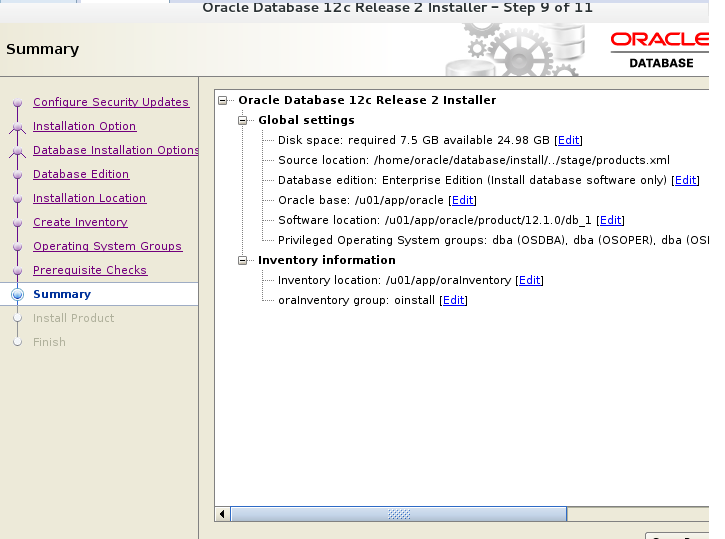This screenshot has height=539, width=725.
Task: Edit the Software location path
Action: tap(610, 220)
